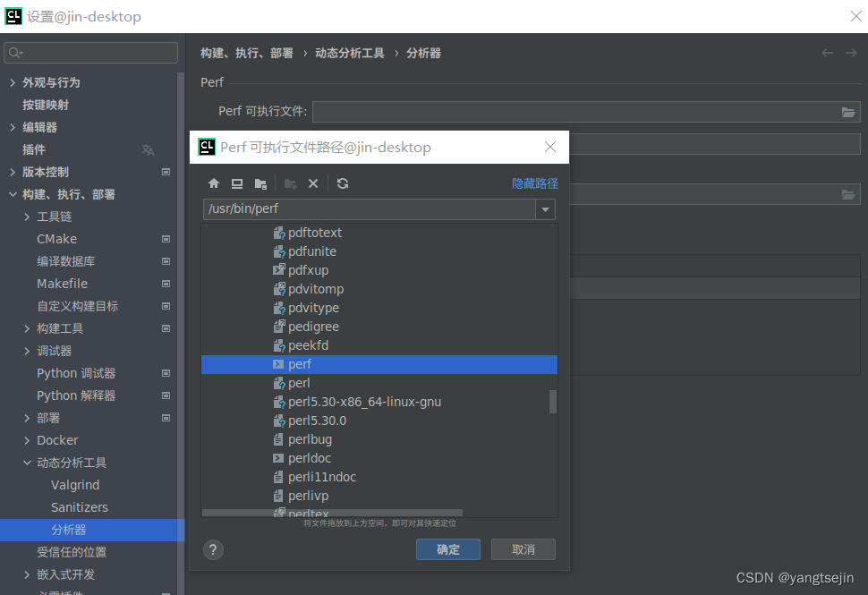Click the pdfxup file icon
868x595 pixels.
(x=278, y=270)
